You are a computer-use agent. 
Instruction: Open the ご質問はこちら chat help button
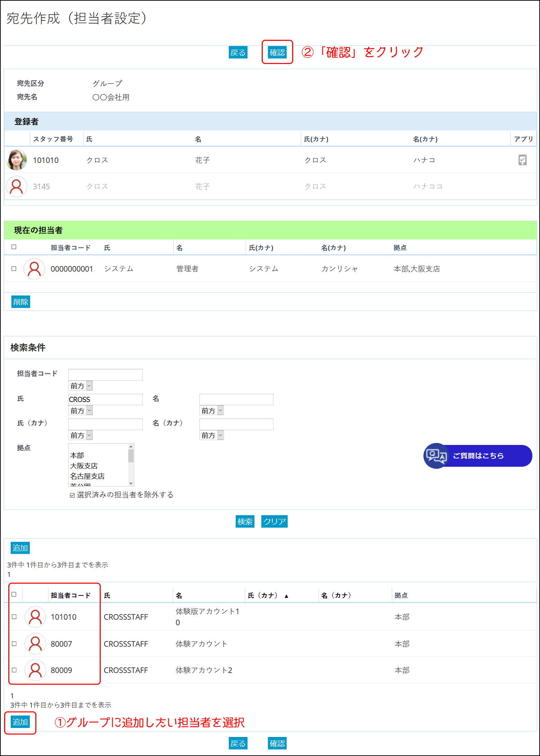pos(478,456)
